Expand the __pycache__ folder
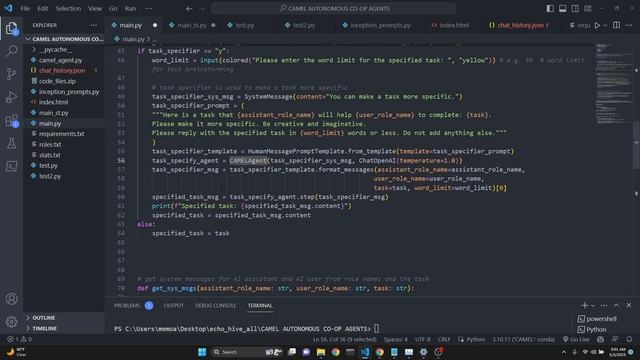Screen dimensions: 640x360 [55, 49]
